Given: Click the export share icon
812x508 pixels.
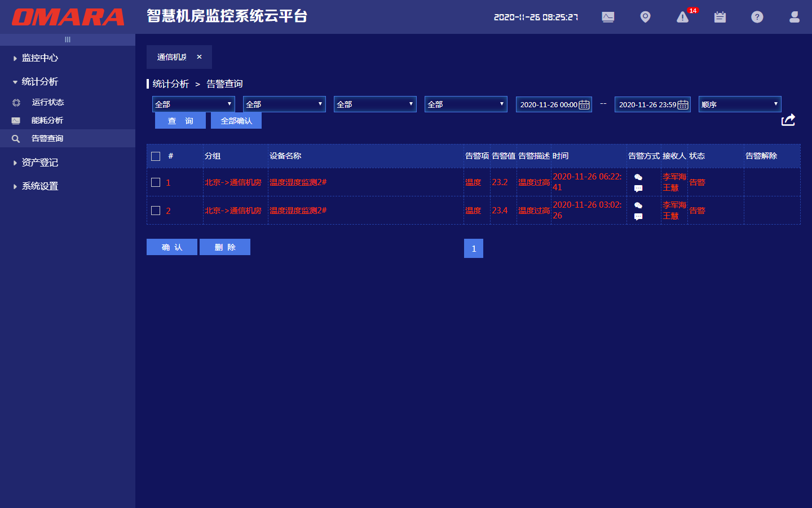Looking at the screenshot, I should [788, 120].
